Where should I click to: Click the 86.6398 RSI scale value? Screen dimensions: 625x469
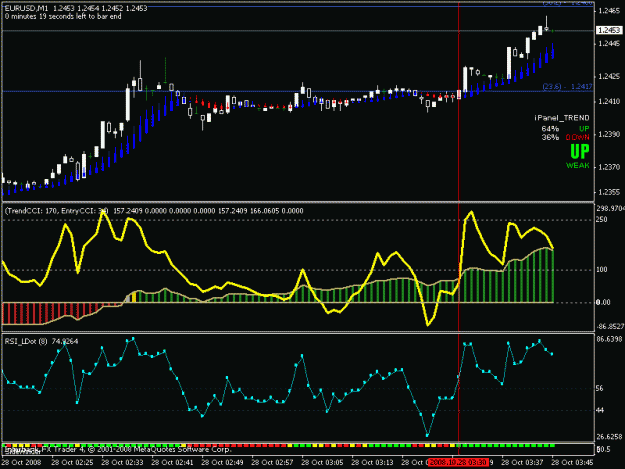(x=609, y=339)
